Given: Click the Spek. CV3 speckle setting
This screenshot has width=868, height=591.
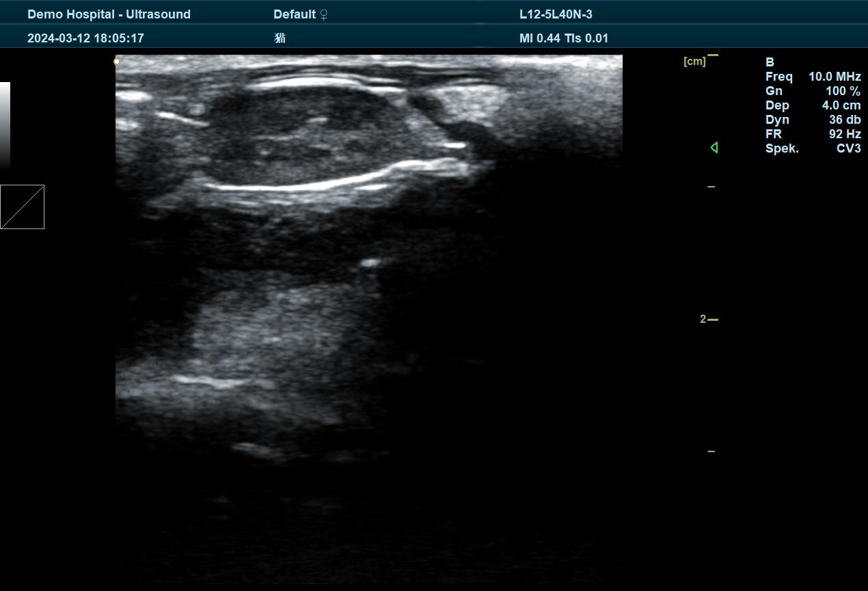Looking at the screenshot, I should (813, 148).
